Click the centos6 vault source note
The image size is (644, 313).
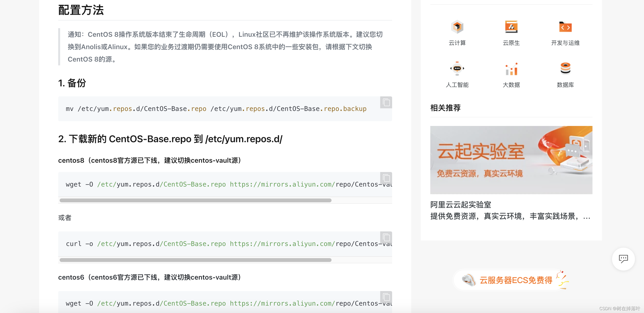(x=150, y=277)
